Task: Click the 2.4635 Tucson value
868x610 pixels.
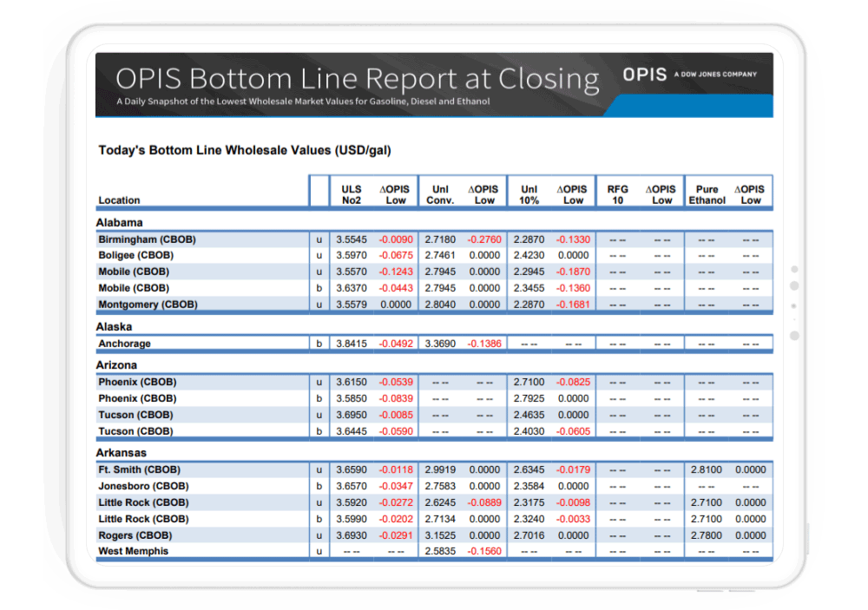Action: point(529,415)
